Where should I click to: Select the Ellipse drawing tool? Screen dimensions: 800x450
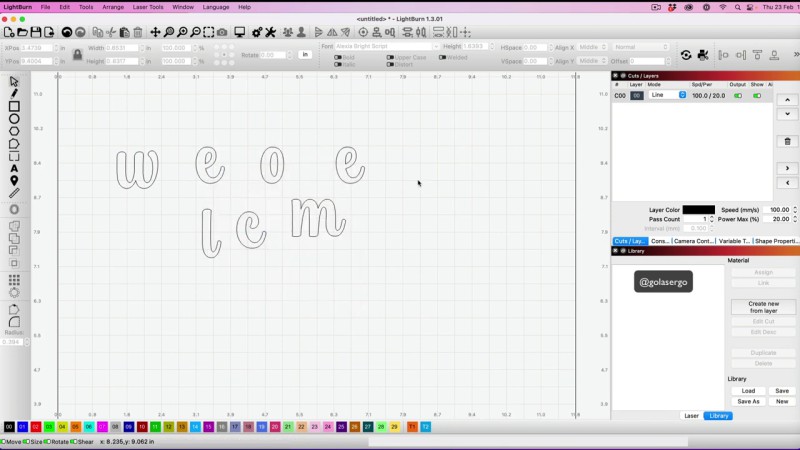(14, 119)
